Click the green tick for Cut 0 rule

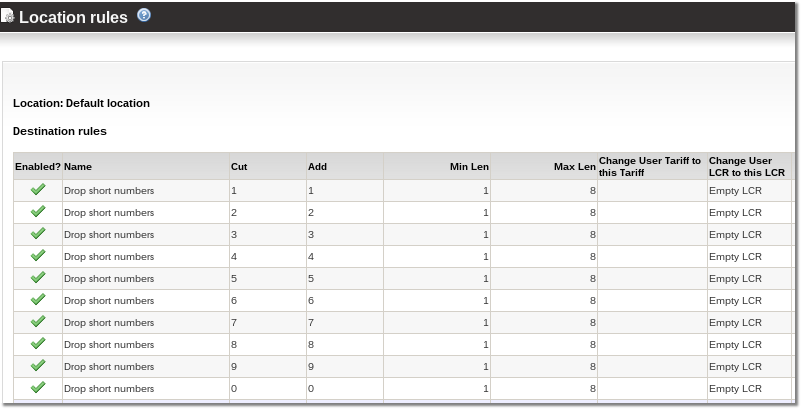point(38,387)
